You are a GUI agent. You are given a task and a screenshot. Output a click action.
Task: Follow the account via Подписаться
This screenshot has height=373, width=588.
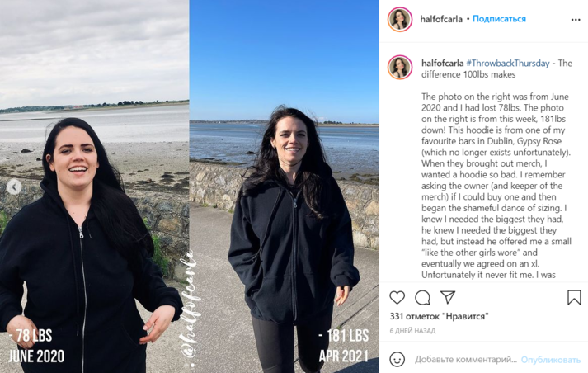(499, 19)
